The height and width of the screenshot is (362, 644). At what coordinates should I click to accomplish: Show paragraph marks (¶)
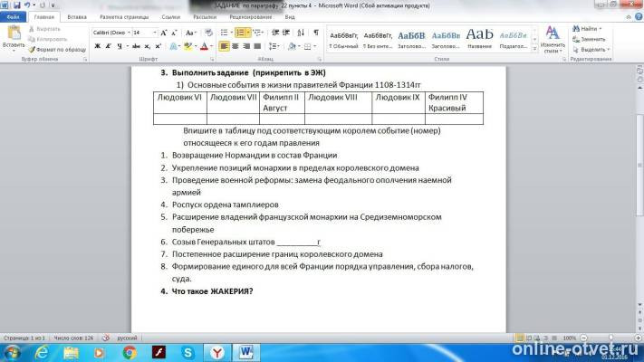(316, 33)
